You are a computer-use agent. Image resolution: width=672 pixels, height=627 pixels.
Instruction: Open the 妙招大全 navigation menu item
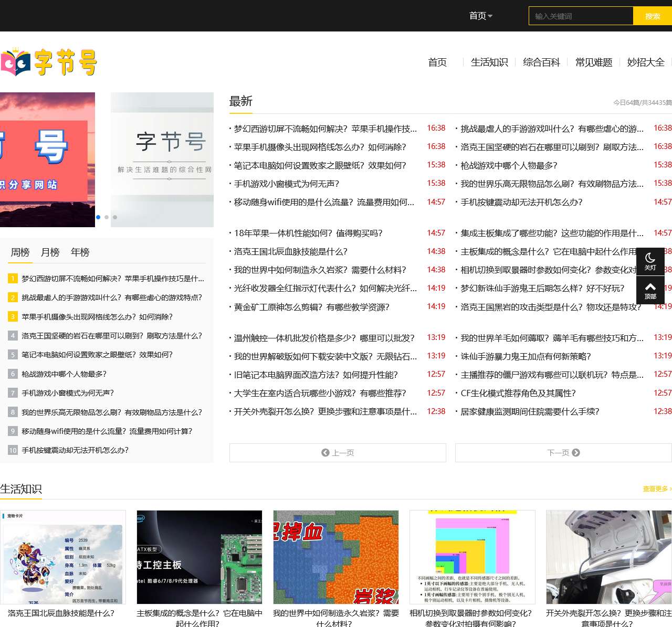point(646,62)
